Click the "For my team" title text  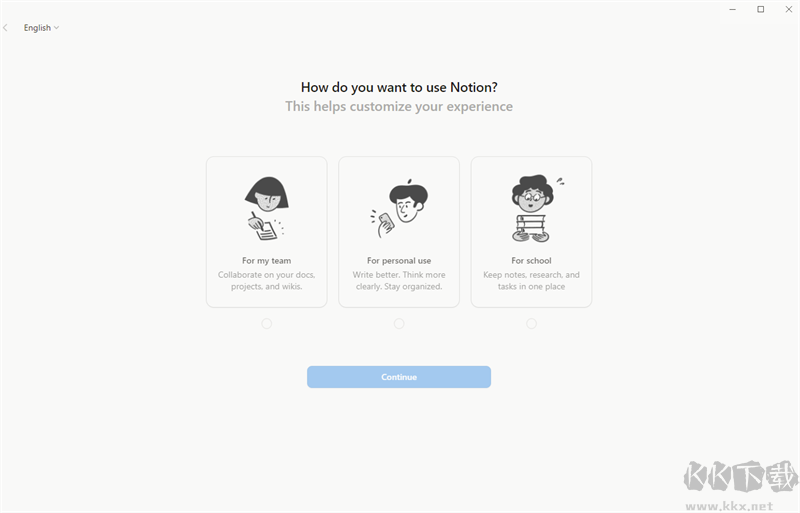[x=266, y=261]
